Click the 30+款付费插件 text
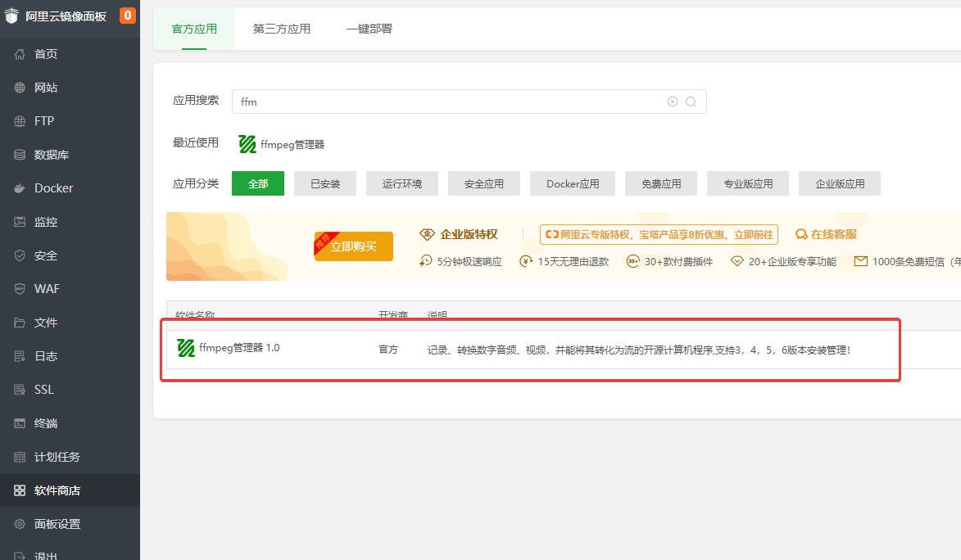This screenshot has width=961, height=560. click(x=678, y=262)
